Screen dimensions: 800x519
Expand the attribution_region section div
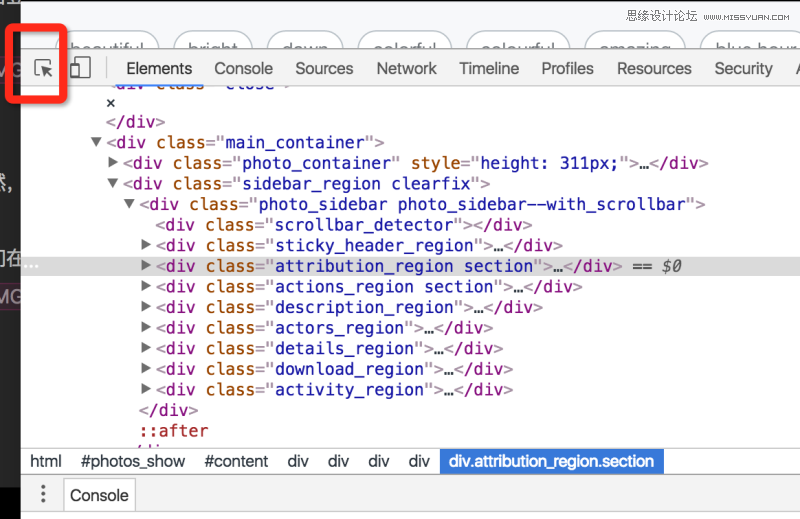pyautogui.click(x=145, y=265)
